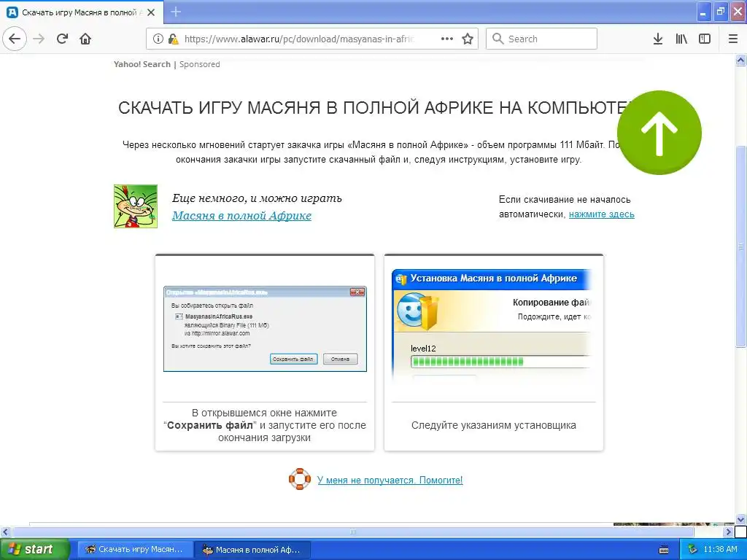Open the downloads arrow in toolbar

click(658, 39)
